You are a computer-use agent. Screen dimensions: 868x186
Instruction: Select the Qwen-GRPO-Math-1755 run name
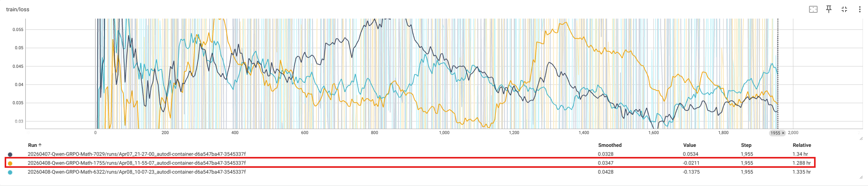[136, 163]
